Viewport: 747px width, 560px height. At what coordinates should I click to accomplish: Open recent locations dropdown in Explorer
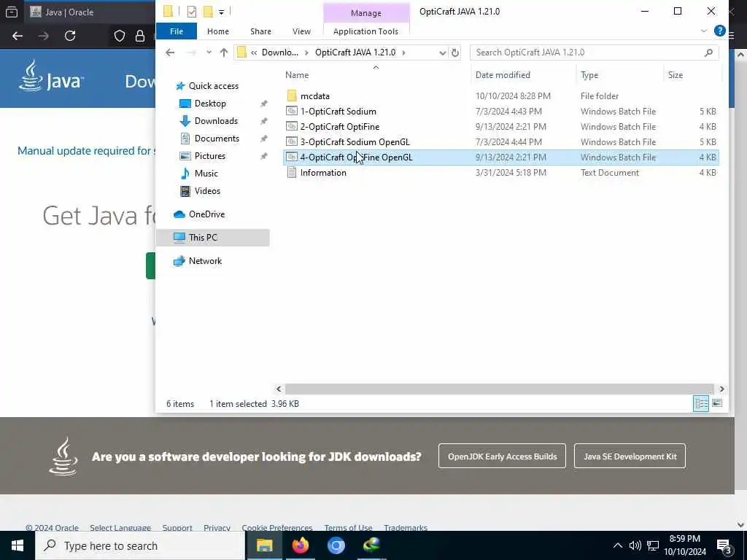(x=209, y=52)
